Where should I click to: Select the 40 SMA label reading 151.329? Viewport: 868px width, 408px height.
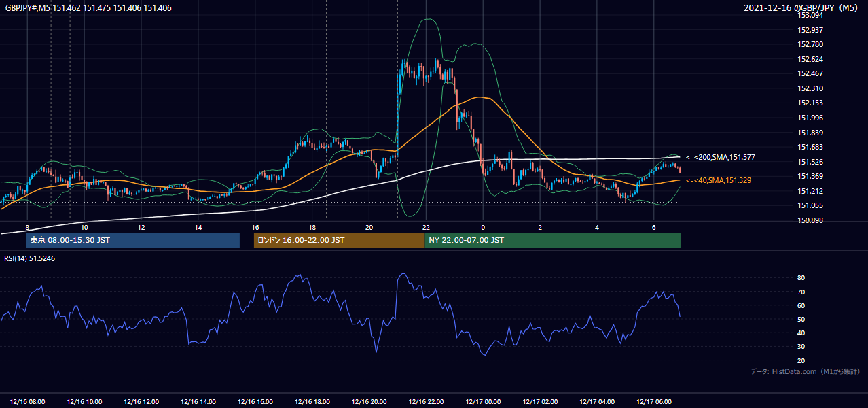coord(720,180)
